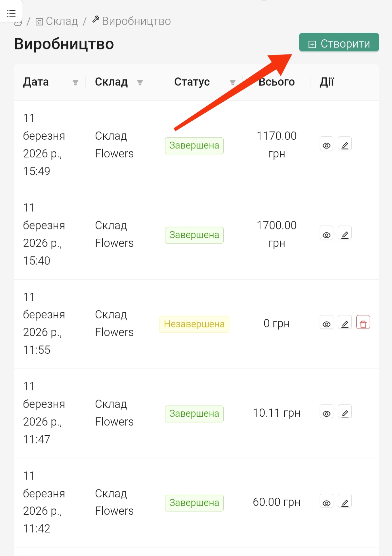This screenshot has height=556, width=392.
Task: Open the Склад column filter
Action: [x=140, y=82]
